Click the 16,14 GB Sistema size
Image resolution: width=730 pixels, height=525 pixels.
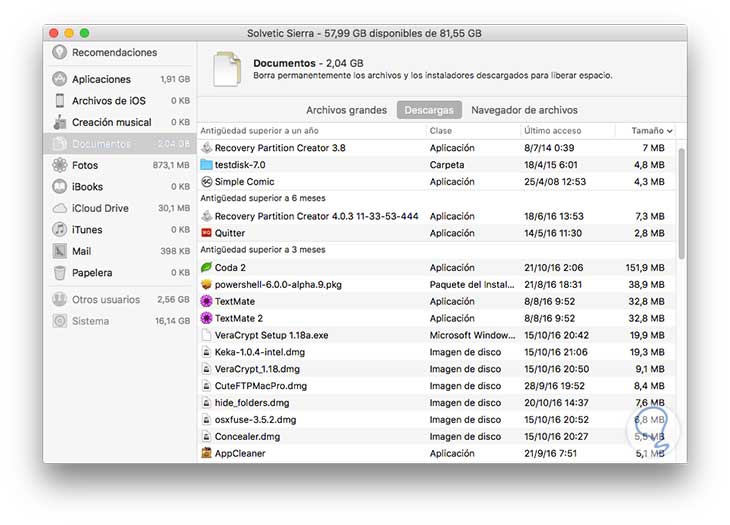(x=172, y=321)
